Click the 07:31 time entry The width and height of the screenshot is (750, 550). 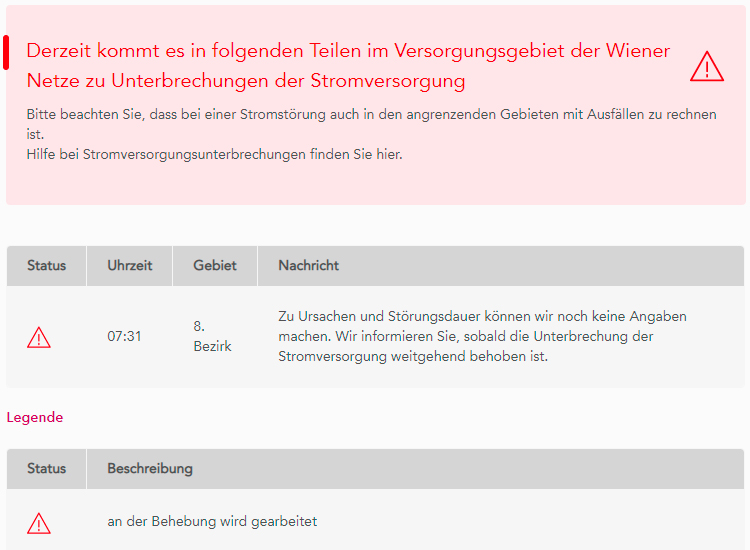click(x=124, y=336)
